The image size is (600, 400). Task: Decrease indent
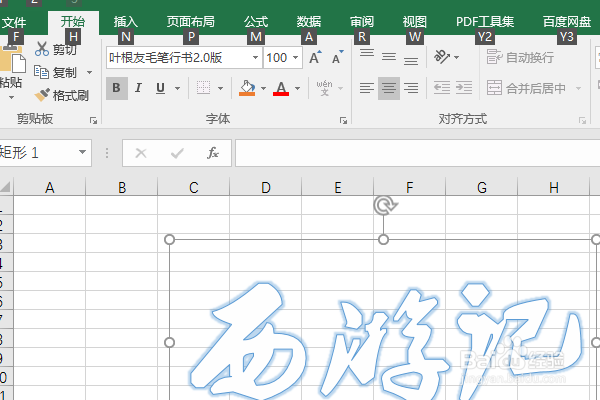[x=442, y=88]
